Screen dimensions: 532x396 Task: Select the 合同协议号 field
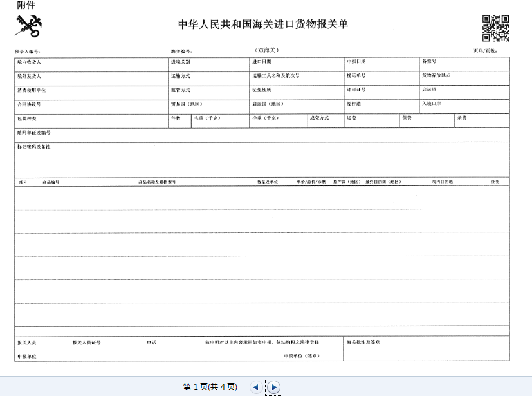tap(91, 107)
